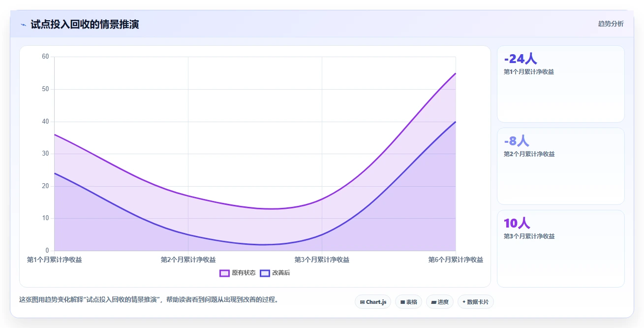This screenshot has width=644, height=328.
Task: Click the 原有状态 line's start point at 第1个月
Action: [55, 134]
